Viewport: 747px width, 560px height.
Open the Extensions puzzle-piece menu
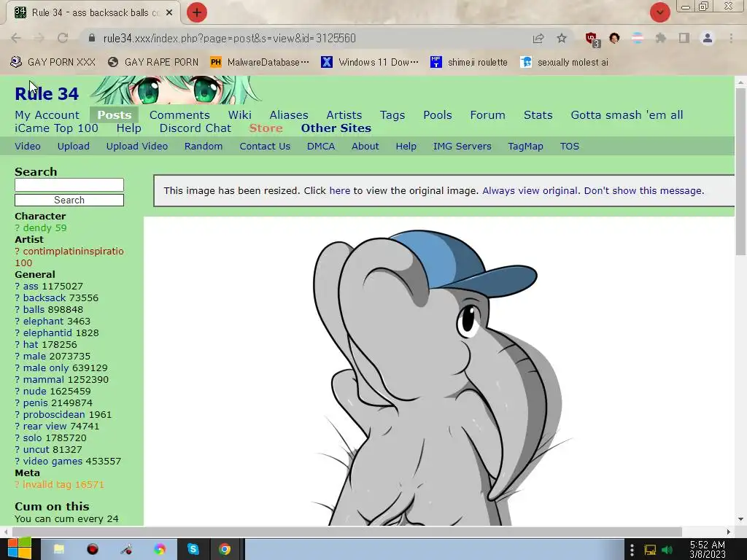pos(660,38)
